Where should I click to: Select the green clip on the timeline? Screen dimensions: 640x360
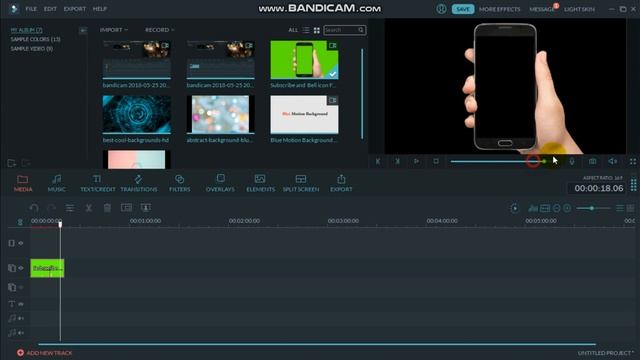[x=47, y=268]
